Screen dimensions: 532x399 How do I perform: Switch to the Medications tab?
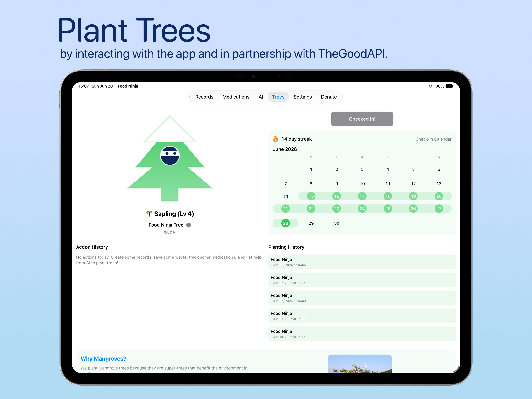[236, 97]
